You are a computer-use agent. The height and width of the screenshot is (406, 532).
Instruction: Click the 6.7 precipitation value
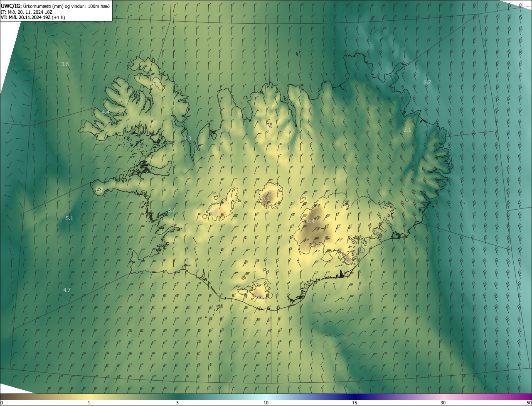[x=427, y=82]
